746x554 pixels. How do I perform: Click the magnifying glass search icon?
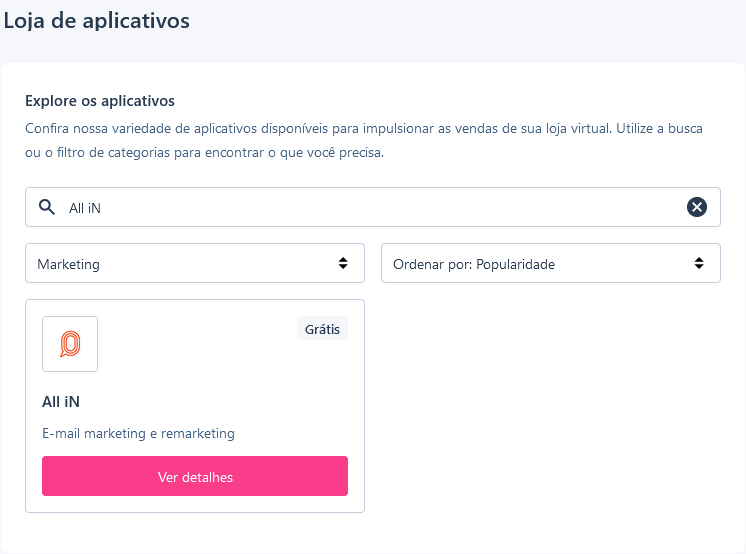[47, 207]
